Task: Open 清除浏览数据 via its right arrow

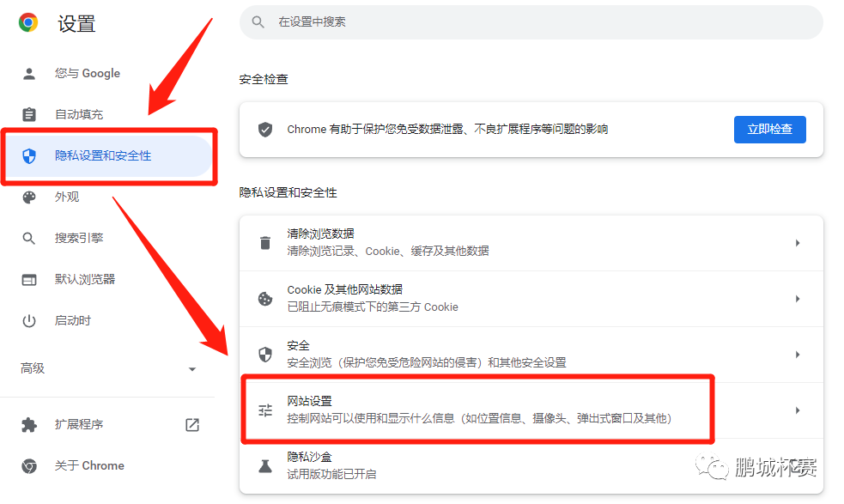Action: 798,243
